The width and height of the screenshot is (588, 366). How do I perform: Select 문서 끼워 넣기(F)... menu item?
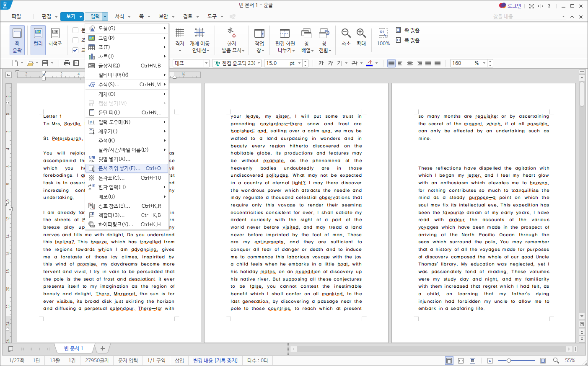tap(127, 168)
